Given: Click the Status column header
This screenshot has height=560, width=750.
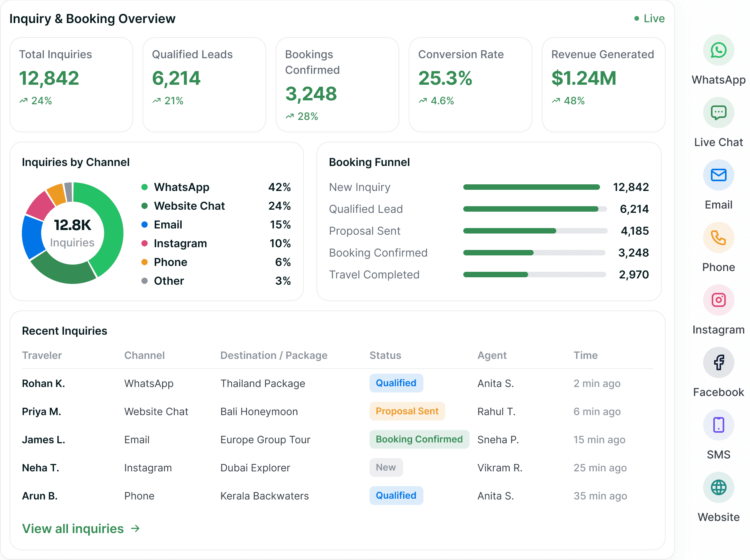Looking at the screenshot, I should (386, 355).
